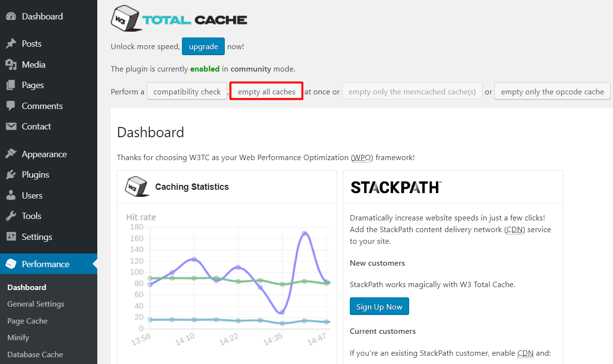This screenshot has height=364, width=613.
Task: Open the Posts menu
Action: pos(49,44)
